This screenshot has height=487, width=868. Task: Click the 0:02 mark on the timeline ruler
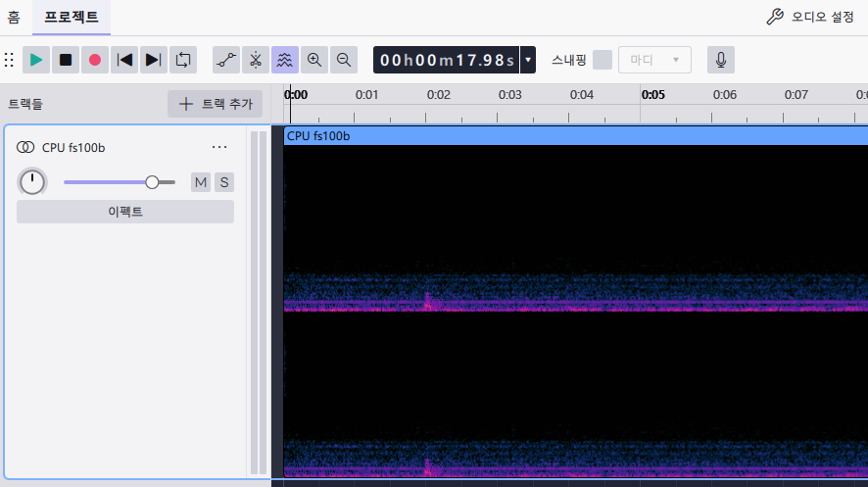point(439,95)
